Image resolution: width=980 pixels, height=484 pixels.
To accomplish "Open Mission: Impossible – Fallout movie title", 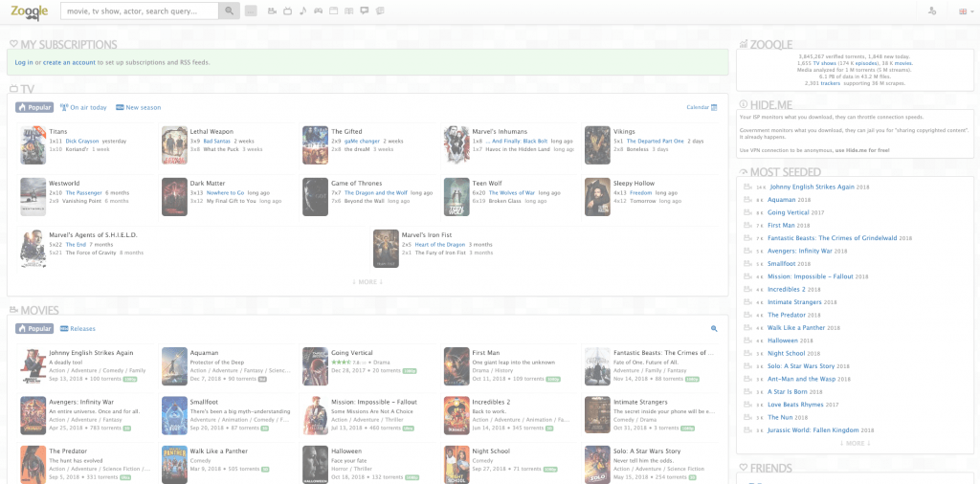I will click(x=374, y=402).
